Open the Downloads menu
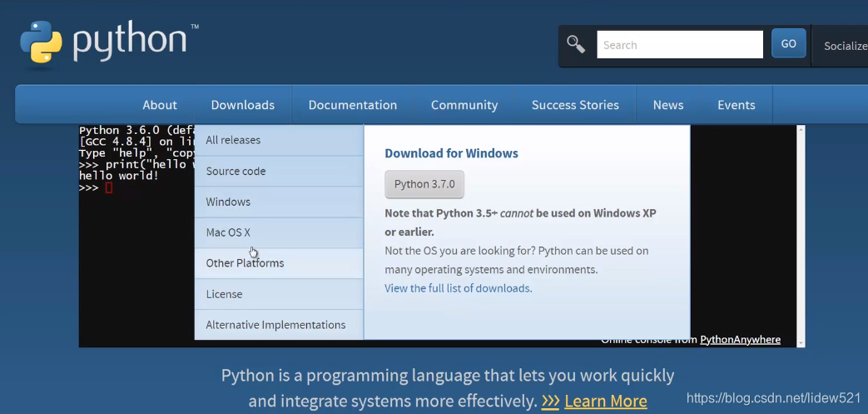The image size is (868, 414). [x=242, y=105]
